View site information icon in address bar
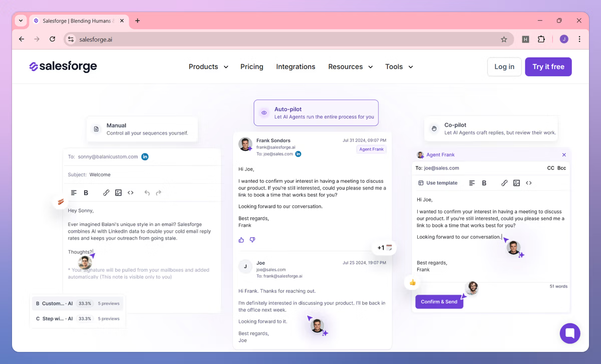The width and height of the screenshot is (601, 364). coord(71,39)
